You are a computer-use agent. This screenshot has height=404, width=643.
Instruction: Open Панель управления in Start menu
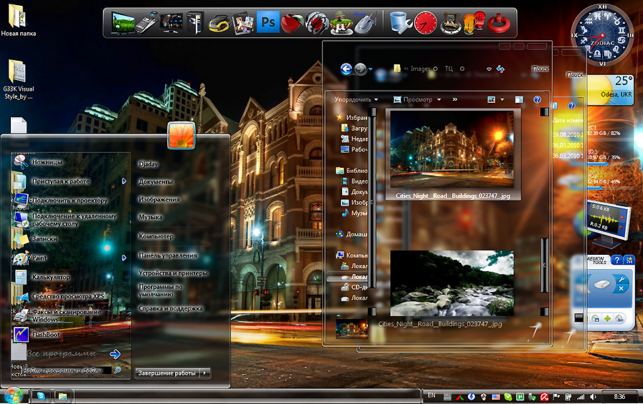point(168,255)
